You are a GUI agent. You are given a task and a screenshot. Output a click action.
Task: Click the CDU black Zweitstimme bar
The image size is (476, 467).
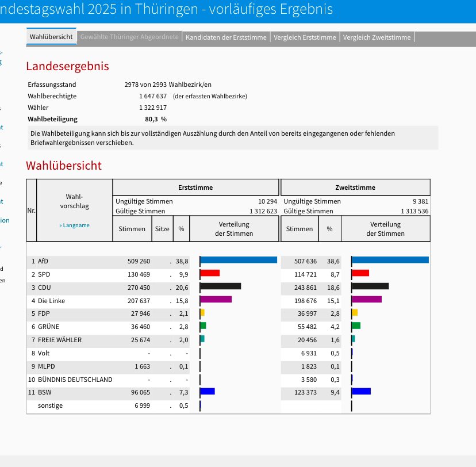(370, 286)
